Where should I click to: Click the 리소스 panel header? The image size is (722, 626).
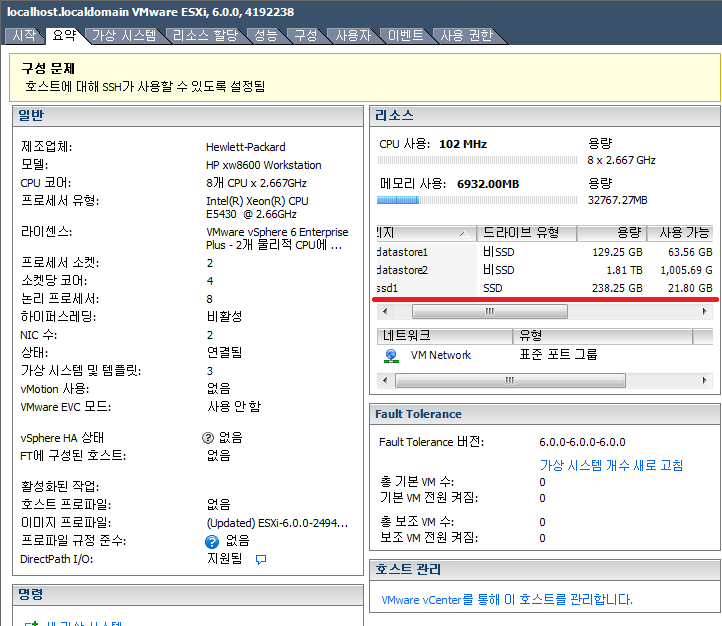(545, 116)
